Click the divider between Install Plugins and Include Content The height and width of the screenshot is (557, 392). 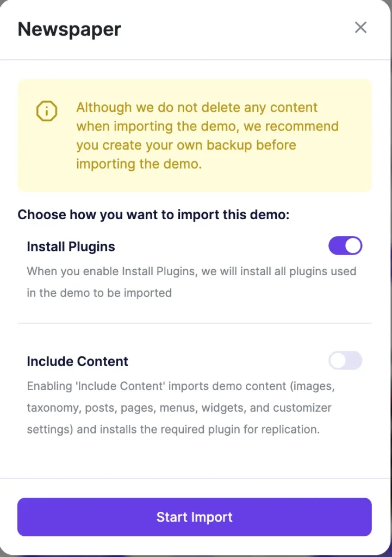[x=195, y=323]
